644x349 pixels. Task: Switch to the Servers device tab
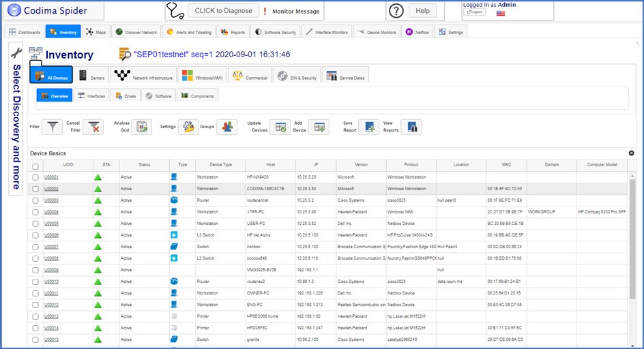click(x=91, y=75)
